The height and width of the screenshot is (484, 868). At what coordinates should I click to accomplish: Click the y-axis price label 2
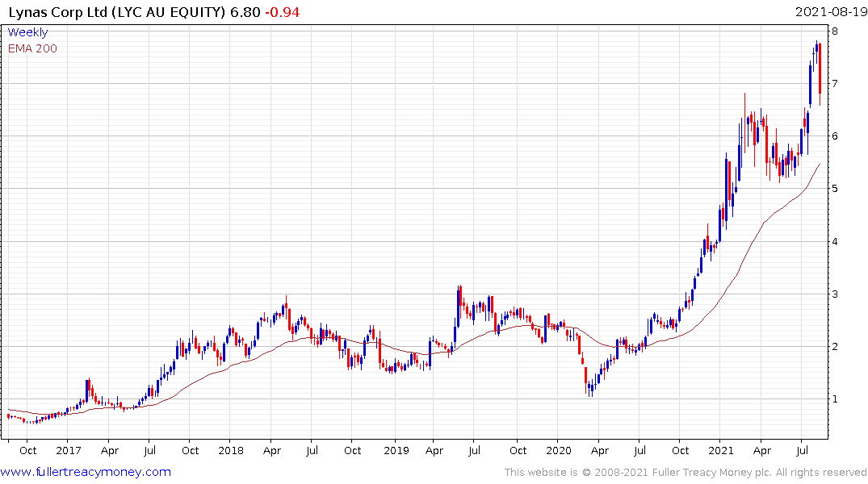coord(835,347)
